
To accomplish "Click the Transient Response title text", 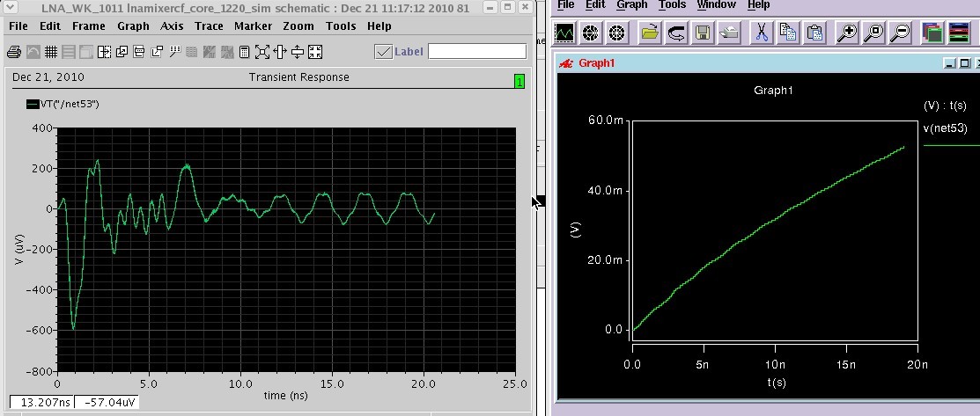I will click(298, 77).
